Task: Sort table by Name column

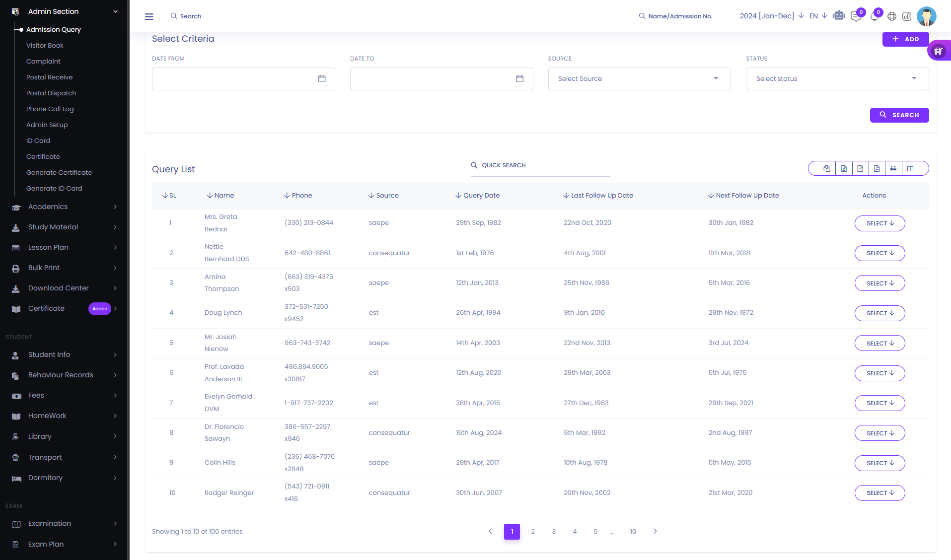Action: [220, 195]
